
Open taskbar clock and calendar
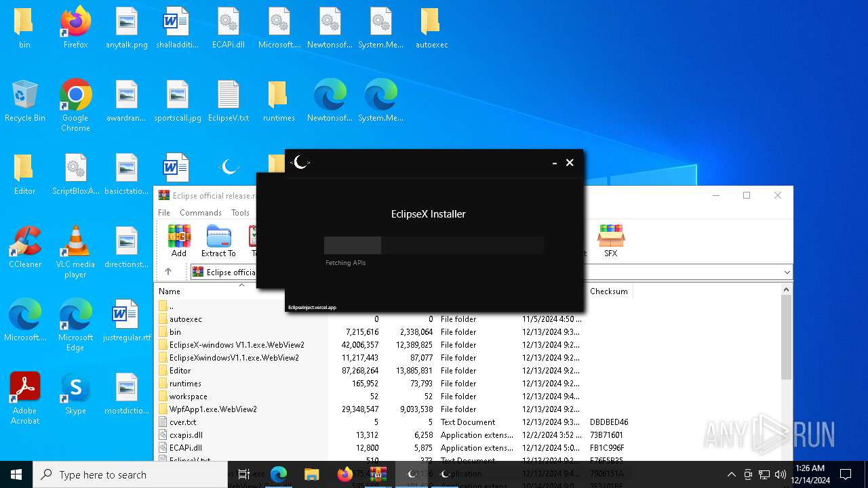(810, 474)
